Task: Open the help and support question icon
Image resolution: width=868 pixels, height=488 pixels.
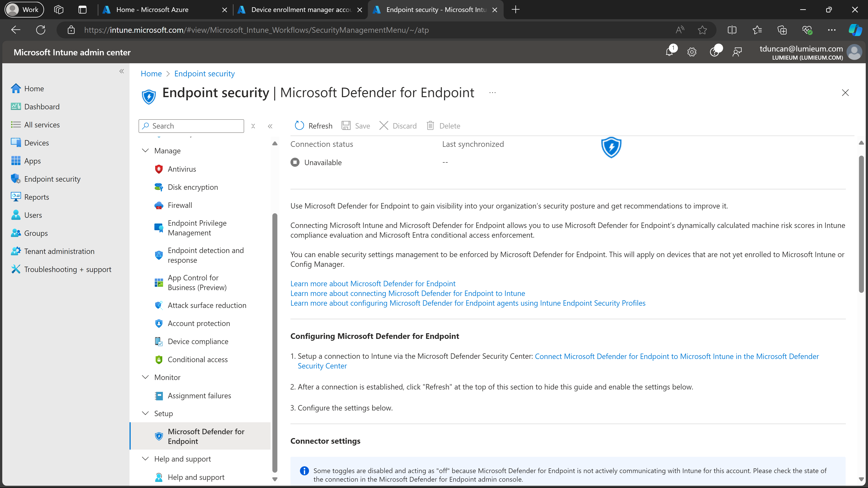Action: [x=714, y=52]
